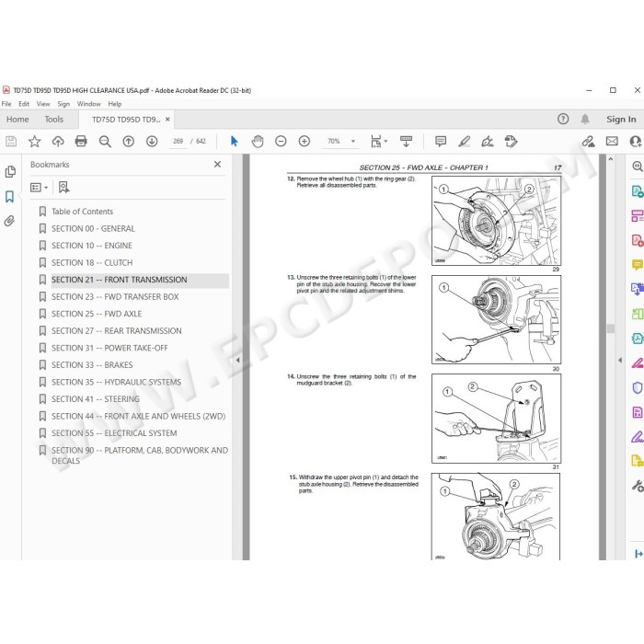Open SECTION 41 -- STEERING bookmark

coord(96,399)
